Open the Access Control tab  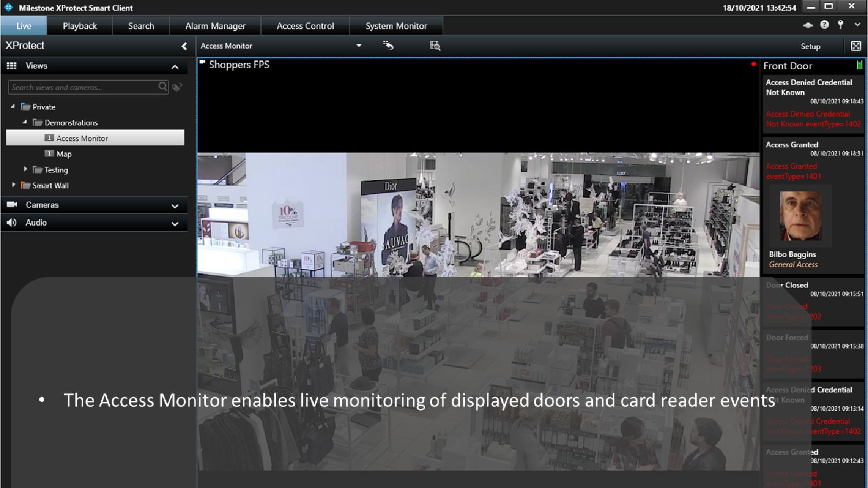pyautogui.click(x=305, y=26)
